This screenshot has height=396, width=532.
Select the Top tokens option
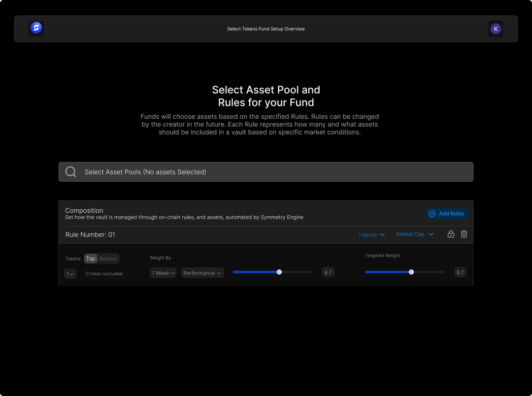tap(90, 259)
